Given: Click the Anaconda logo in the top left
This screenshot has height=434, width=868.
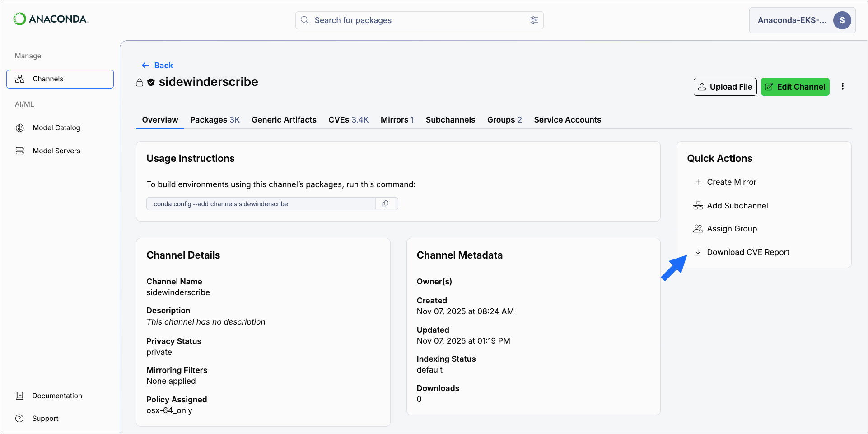Looking at the screenshot, I should pyautogui.click(x=51, y=19).
